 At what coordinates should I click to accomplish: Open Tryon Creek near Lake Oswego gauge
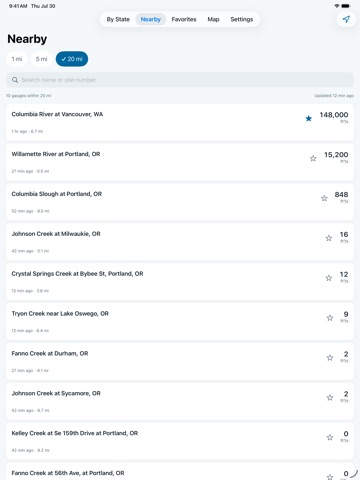pos(180,321)
